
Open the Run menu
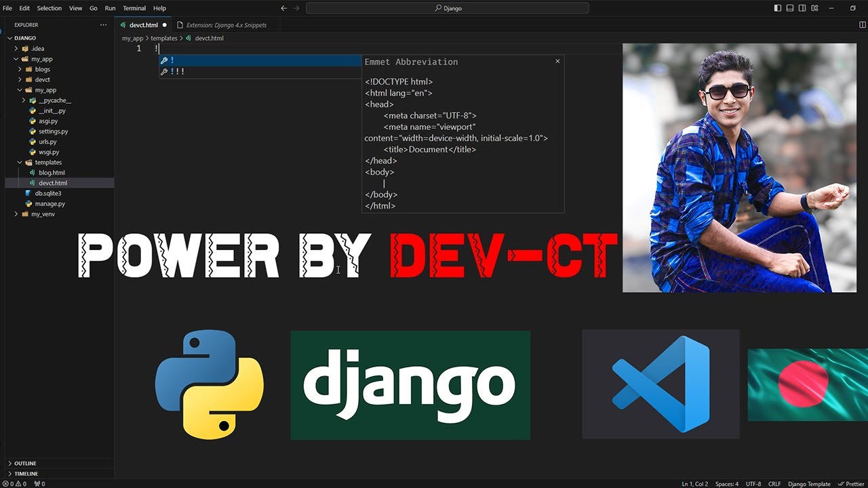(x=110, y=8)
